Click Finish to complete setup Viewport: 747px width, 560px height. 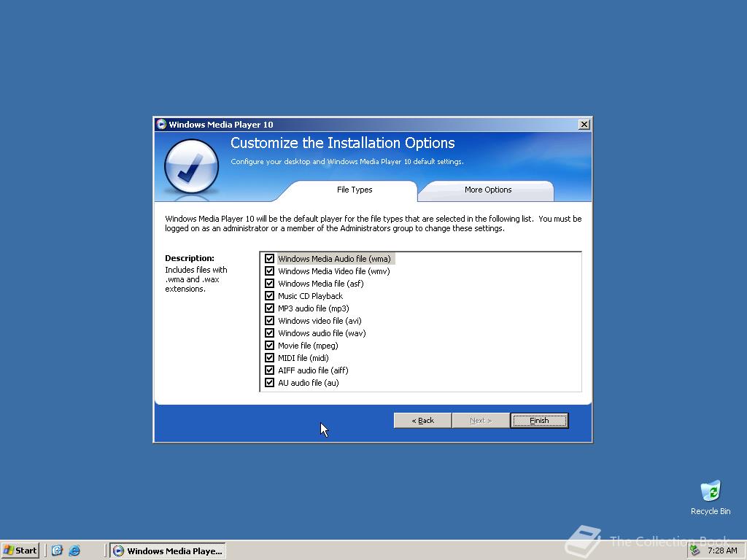pos(539,421)
